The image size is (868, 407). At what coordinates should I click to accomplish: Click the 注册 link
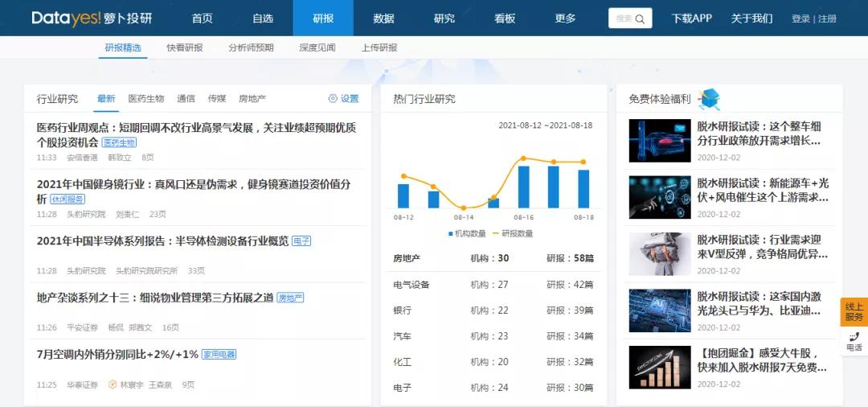tap(827, 18)
